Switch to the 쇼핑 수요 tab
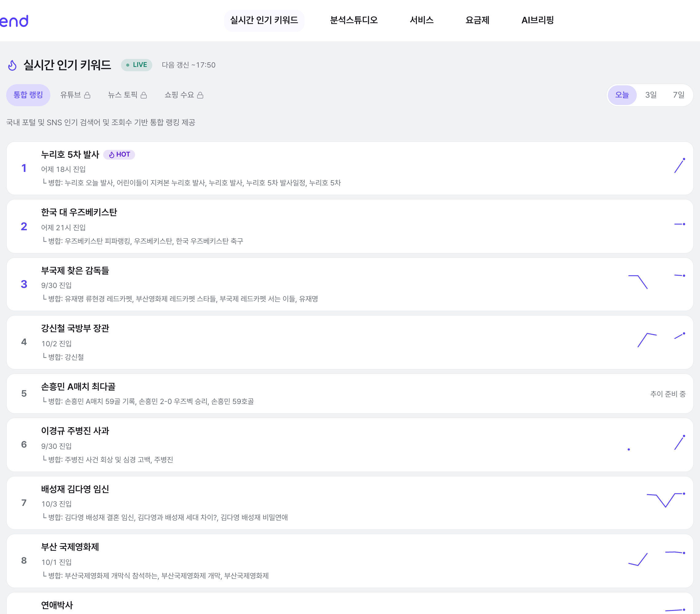Image resolution: width=700 pixels, height=614 pixels. coord(184,95)
